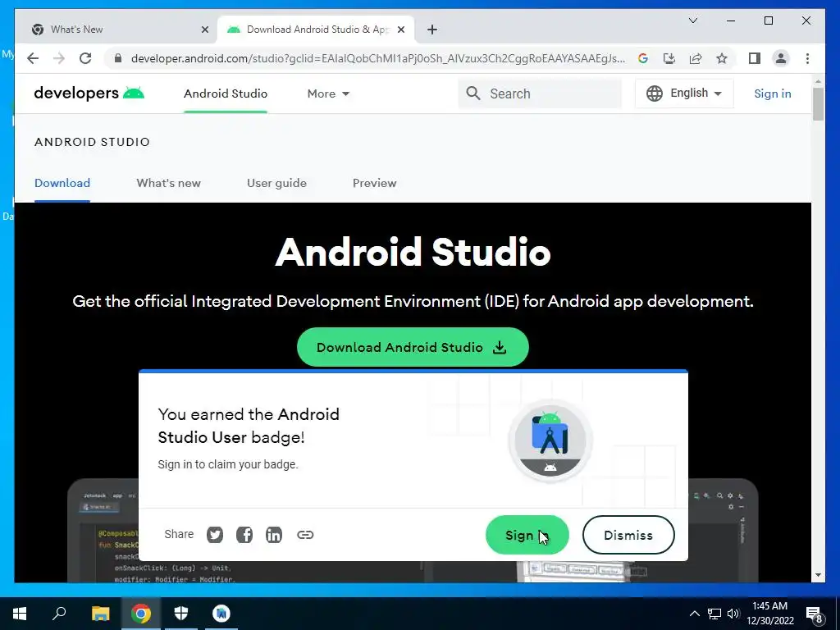This screenshot has width=840, height=630.
Task: Click the Sign in link in header
Action: (x=773, y=94)
